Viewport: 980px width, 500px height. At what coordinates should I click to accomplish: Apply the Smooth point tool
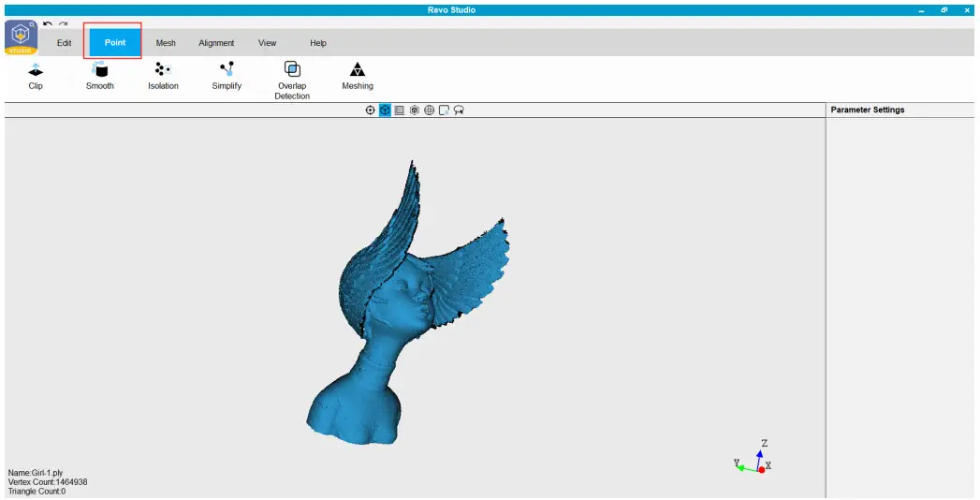pos(100,76)
